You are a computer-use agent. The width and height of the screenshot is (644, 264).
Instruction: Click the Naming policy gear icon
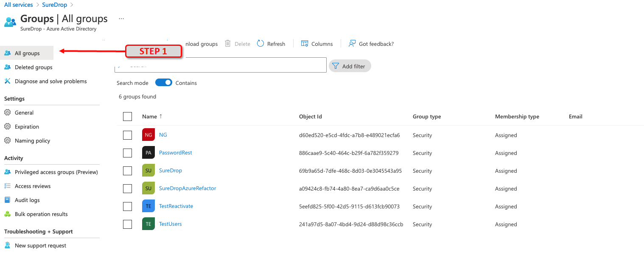point(7,140)
